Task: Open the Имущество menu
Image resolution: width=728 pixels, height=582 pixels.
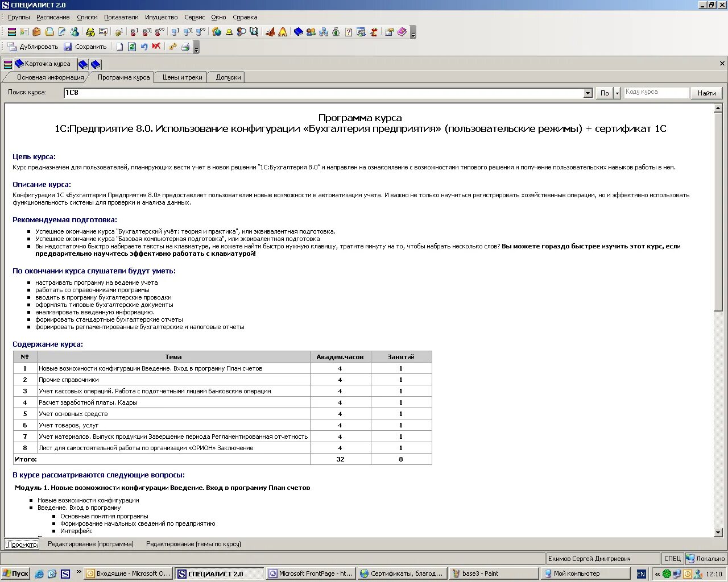Action: pyautogui.click(x=162, y=17)
